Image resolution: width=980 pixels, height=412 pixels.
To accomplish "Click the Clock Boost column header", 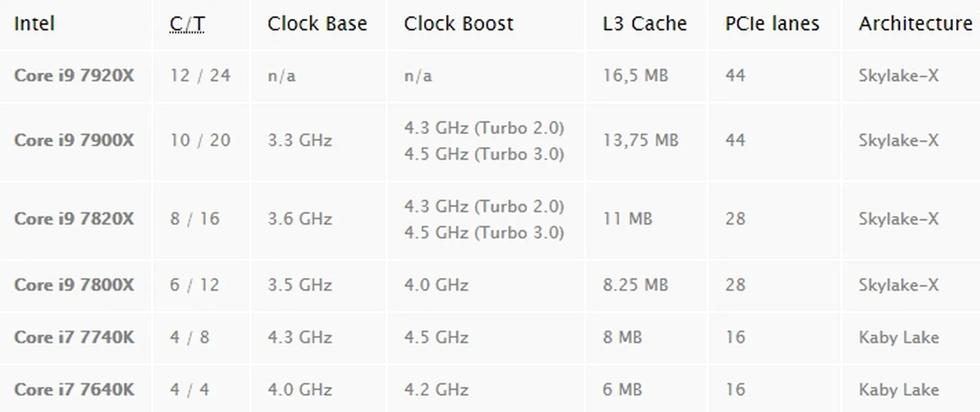I will click(x=459, y=24).
